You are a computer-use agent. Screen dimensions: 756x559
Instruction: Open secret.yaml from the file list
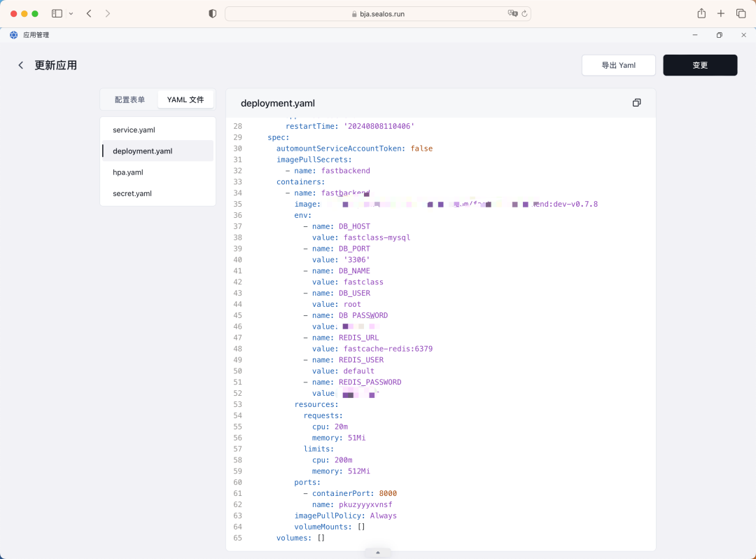click(132, 193)
